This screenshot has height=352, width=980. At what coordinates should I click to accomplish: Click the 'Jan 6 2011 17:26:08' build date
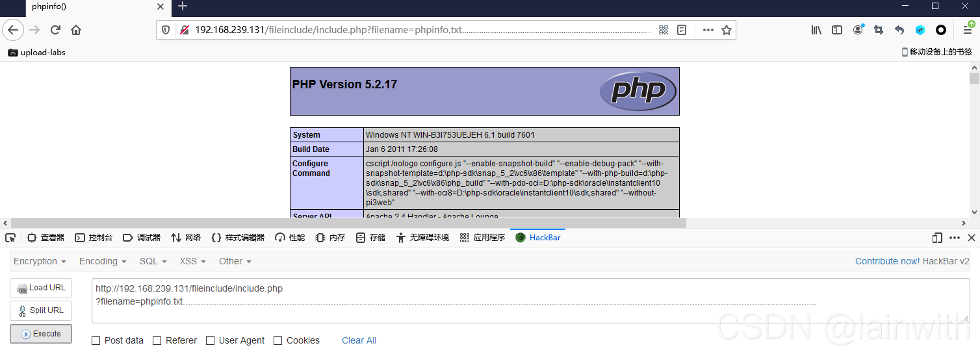pos(402,149)
